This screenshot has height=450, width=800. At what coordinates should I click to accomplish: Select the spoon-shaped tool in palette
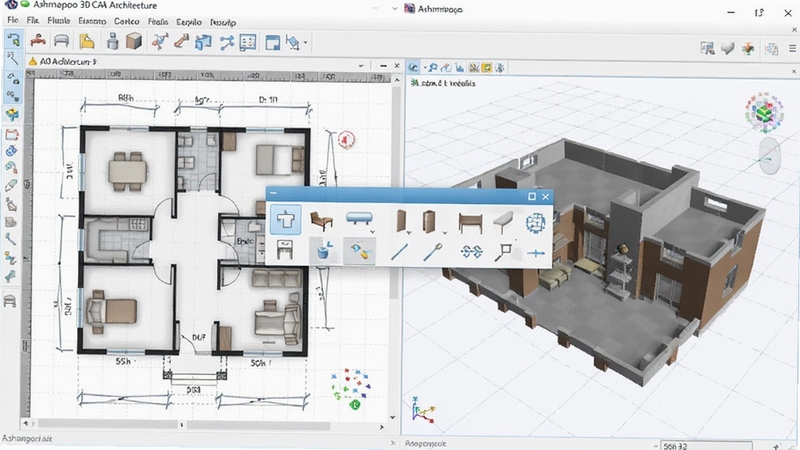[432, 252]
